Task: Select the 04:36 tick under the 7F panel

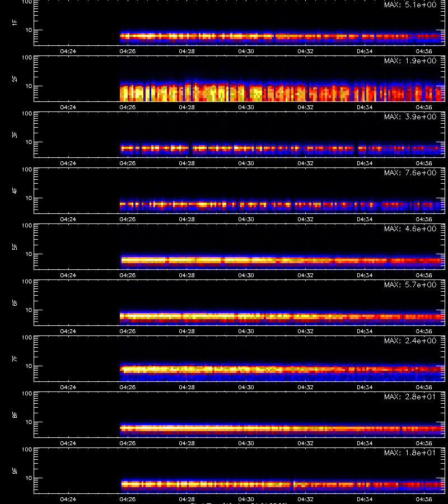Action: (424, 387)
